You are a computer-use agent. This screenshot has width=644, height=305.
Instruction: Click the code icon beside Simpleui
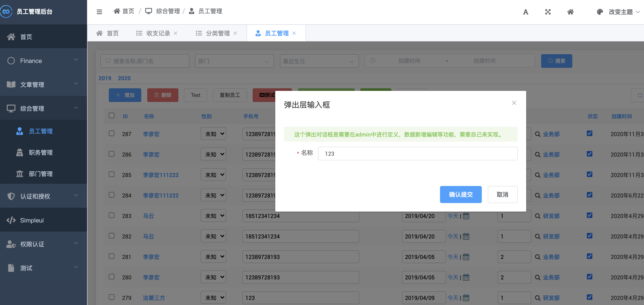[11, 220]
